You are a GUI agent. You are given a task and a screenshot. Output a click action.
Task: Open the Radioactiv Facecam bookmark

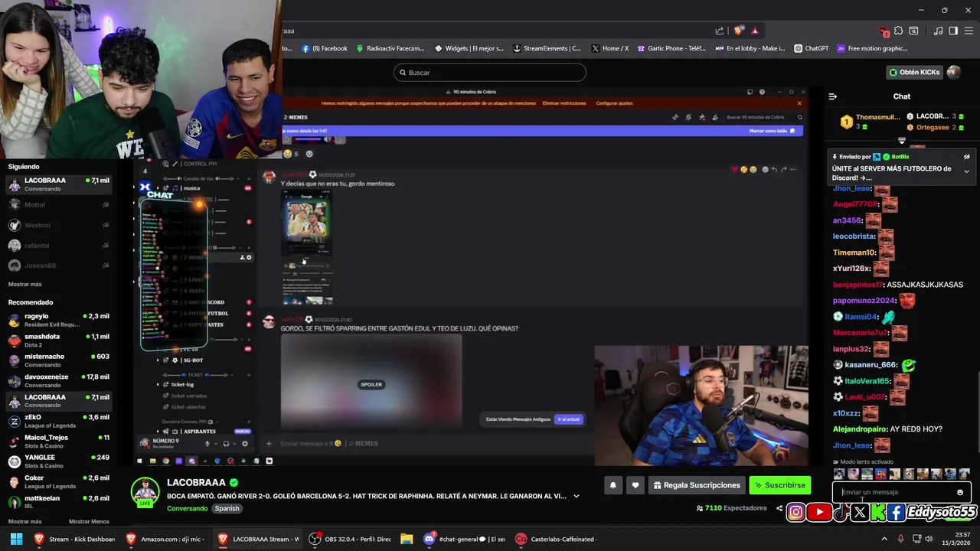390,48
